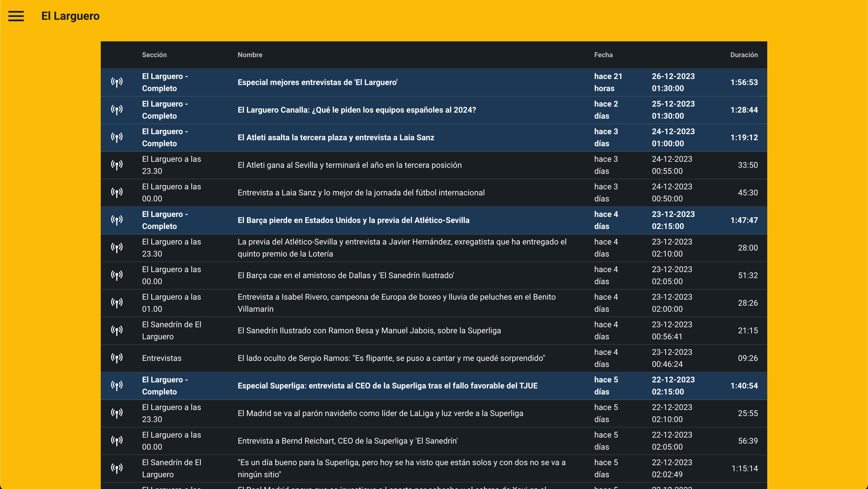This screenshot has width=868, height=489.
Task: Open the hamburger navigation menu
Action: pyautogui.click(x=16, y=16)
